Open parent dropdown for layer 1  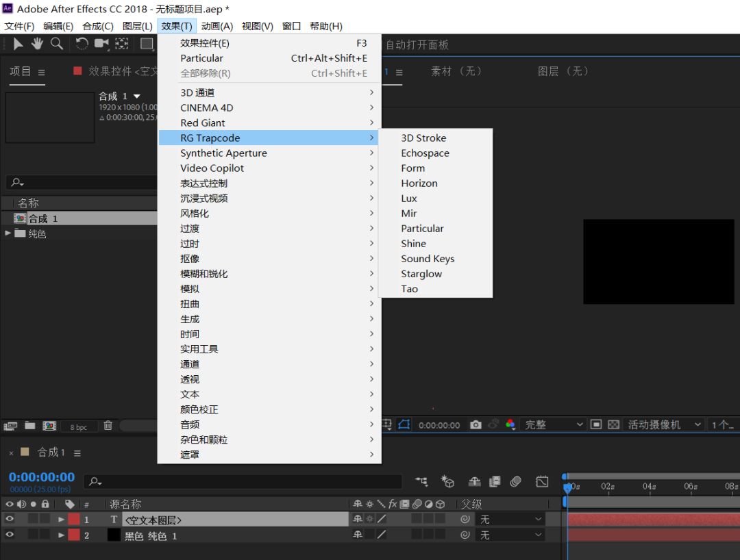pyautogui.click(x=512, y=520)
